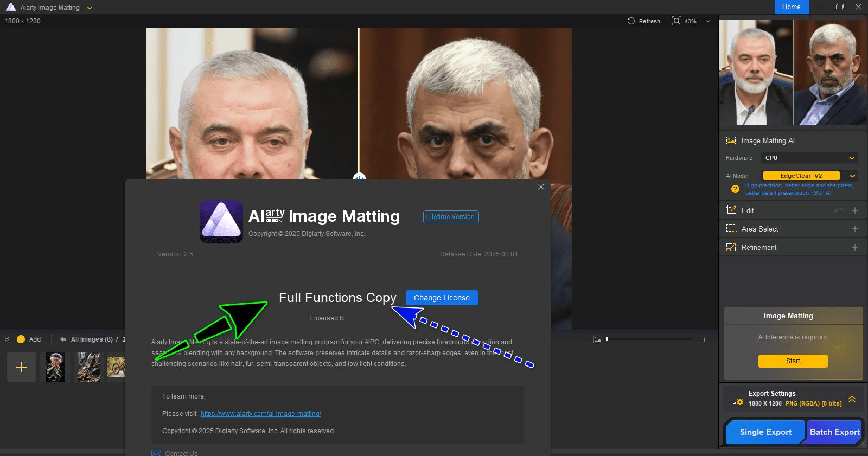The image size is (868, 456).
Task: Click the thumbnail size slider track
Action: tap(649, 339)
